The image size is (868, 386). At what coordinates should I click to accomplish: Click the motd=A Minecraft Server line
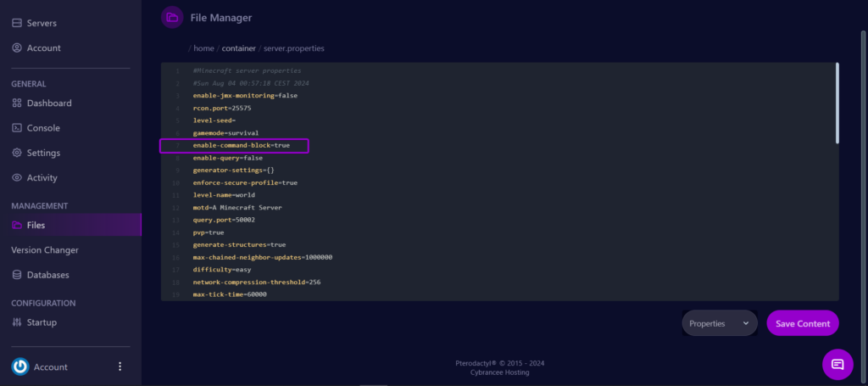pyautogui.click(x=237, y=208)
